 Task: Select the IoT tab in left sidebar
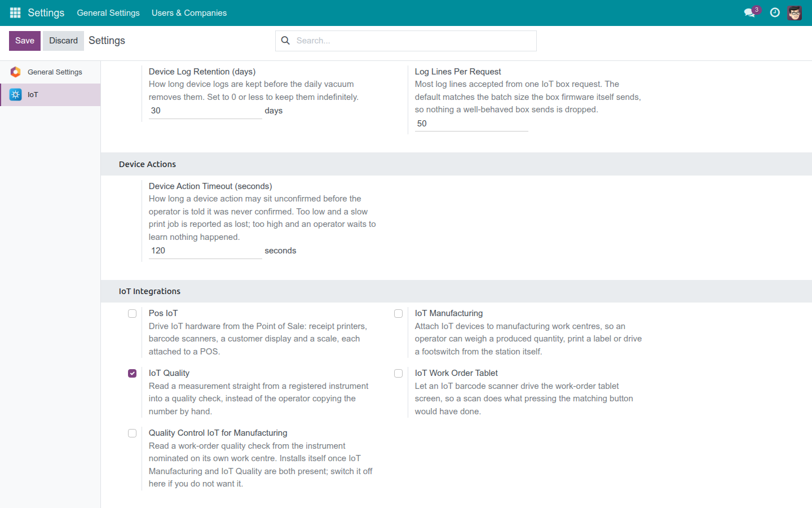coord(50,94)
